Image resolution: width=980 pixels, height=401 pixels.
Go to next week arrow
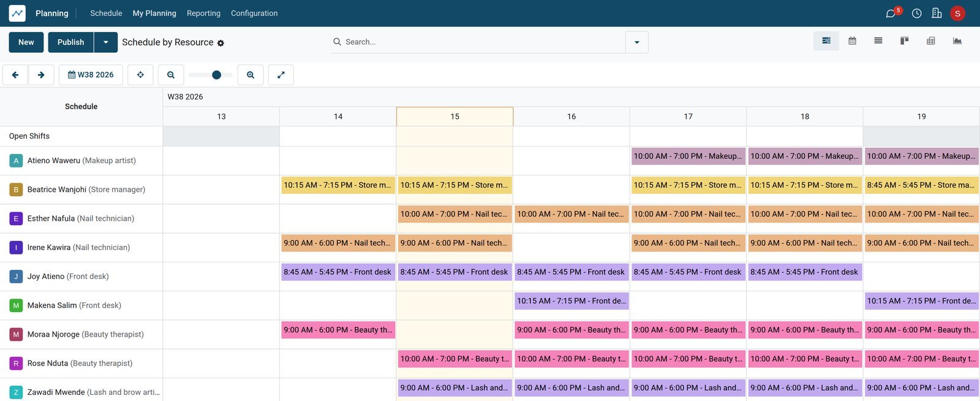(x=41, y=75)
